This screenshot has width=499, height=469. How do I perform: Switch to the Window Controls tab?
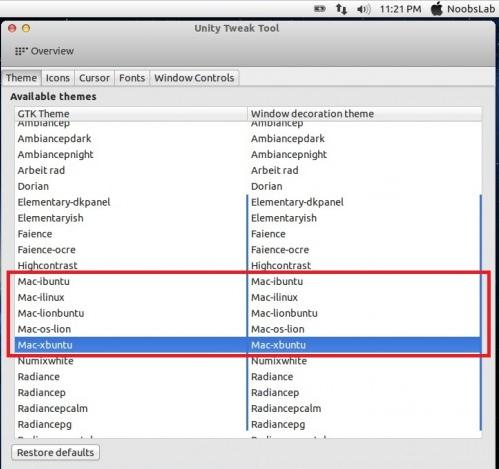tap(194, 78)
